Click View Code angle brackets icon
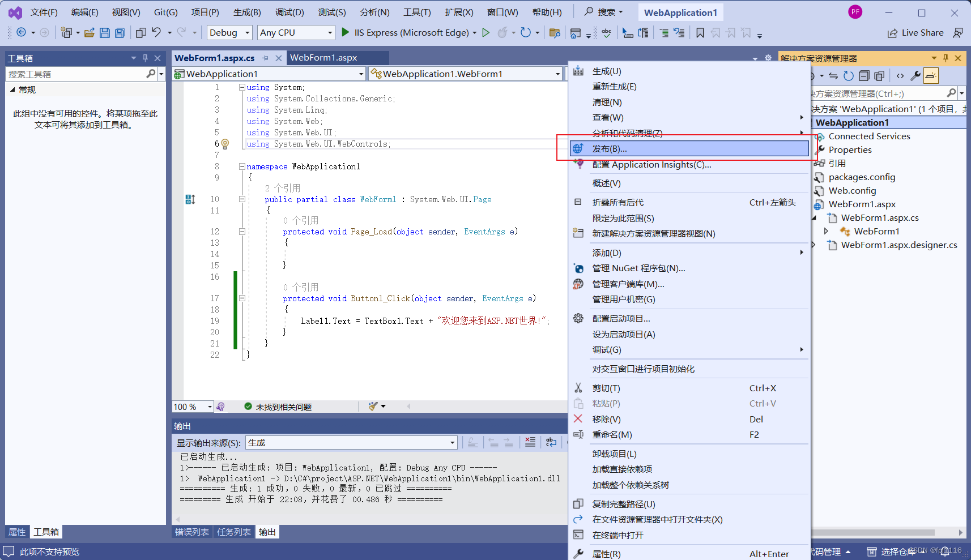 (900, 76)
